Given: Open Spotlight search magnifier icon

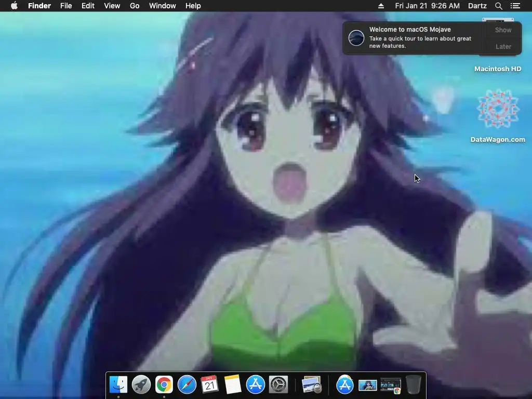Looking at the screenshot, I should coord(498,6).
